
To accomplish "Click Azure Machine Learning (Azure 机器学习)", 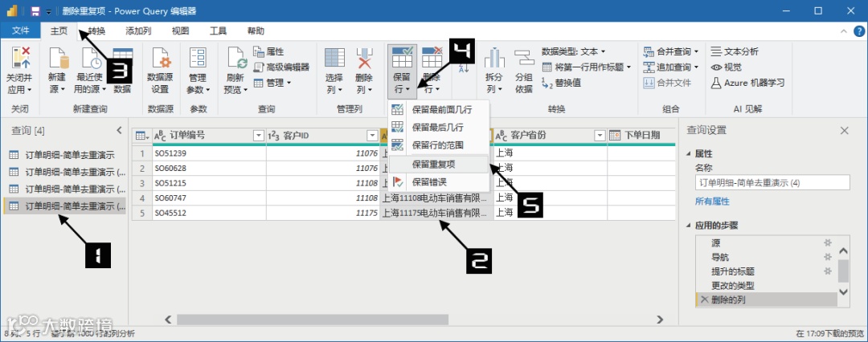I will pos(748,83).
